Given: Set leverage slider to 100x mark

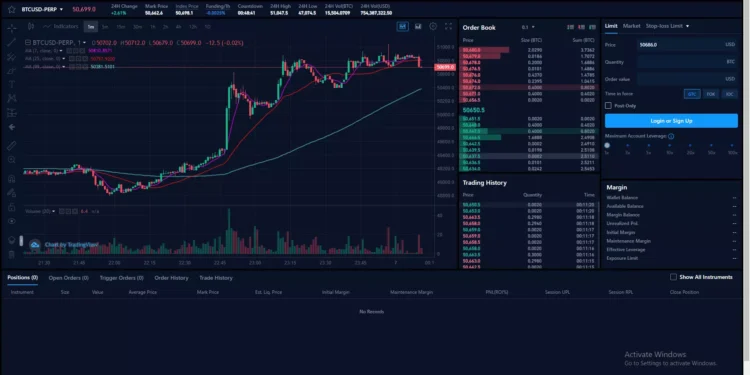Looking at the screenshot, I should pos(732,145).
